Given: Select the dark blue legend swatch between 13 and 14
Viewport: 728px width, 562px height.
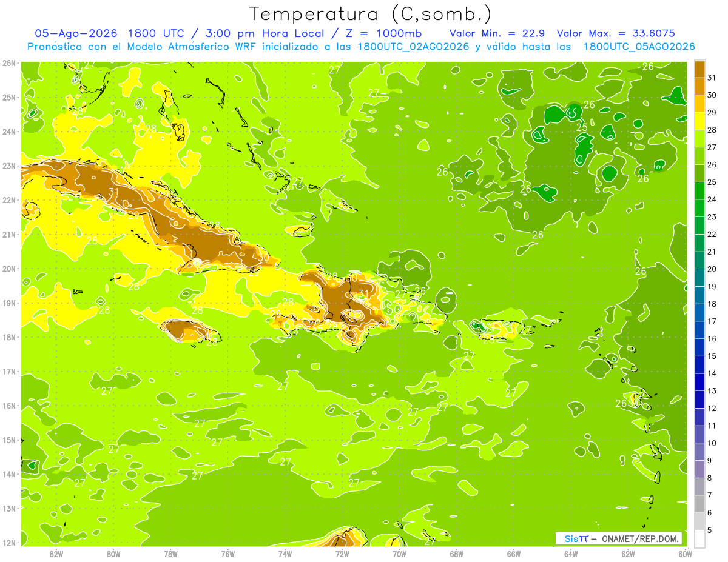Looking at the screenshot, I should point(699,382).
